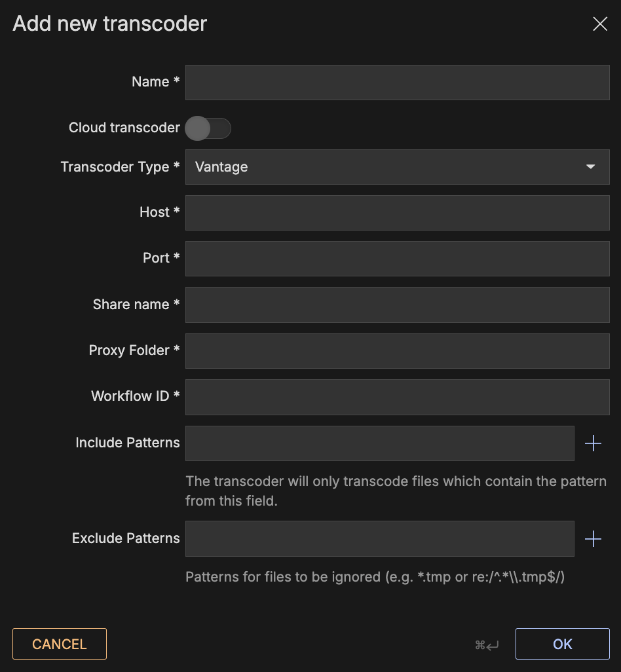Add an exclude pattern with plus icon

coord(593,539)
